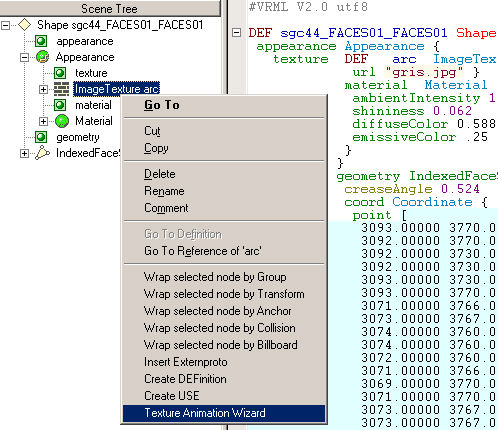
Task: Click the green field icon beside 'appearance'
Action: point(41,41)
